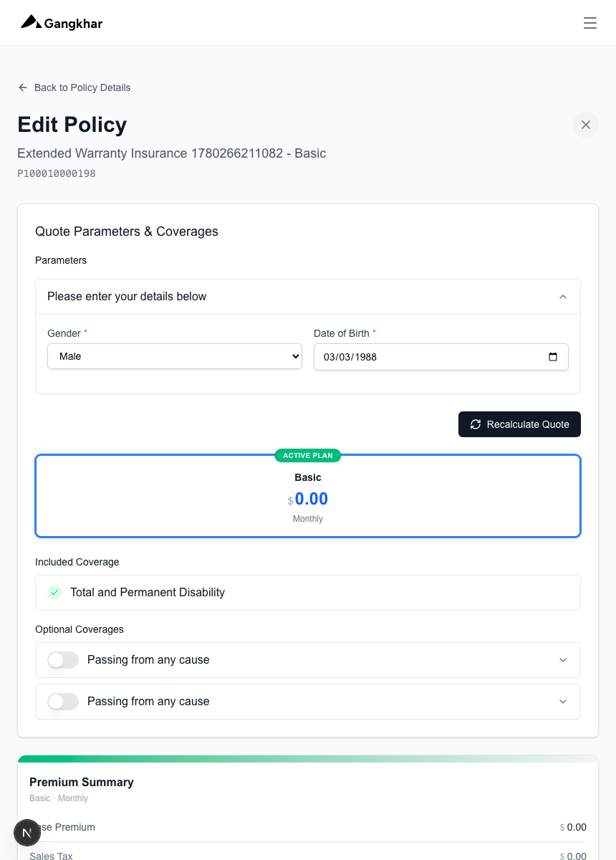
Task: Click the ACTIVE PLAN badge
Action: (308, 455)
